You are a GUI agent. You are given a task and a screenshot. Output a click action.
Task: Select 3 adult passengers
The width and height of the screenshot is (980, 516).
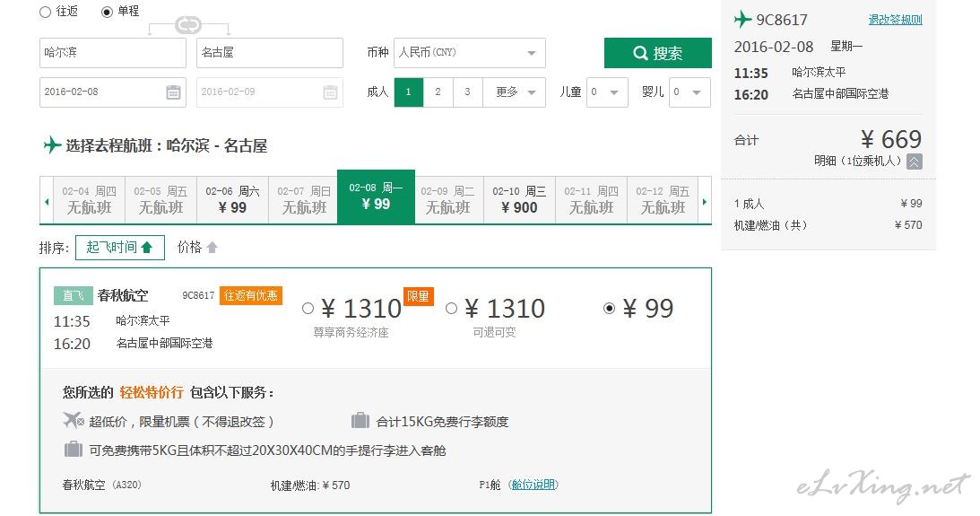pos(467,92)
